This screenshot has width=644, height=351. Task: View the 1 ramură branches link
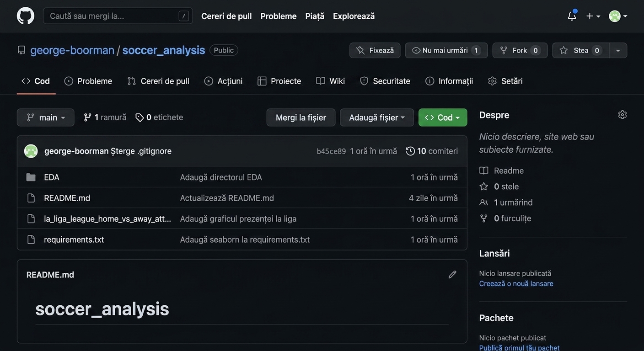(105, 117)
